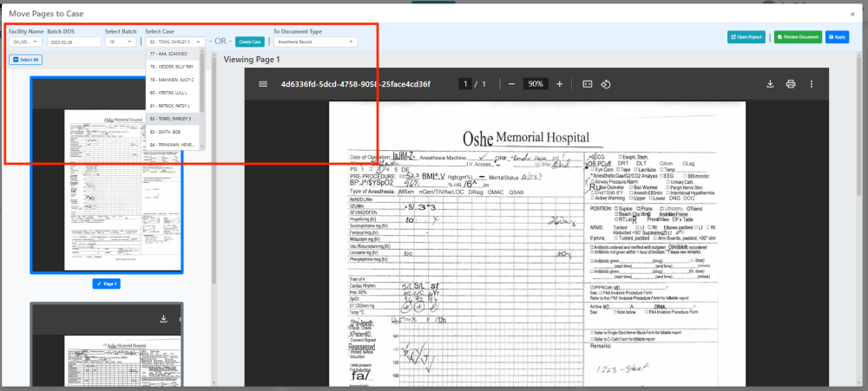The height and width of the screenshot is (391, 868).
Task: Zoom in using the plus icon
Action: click(x=559, y=84)
